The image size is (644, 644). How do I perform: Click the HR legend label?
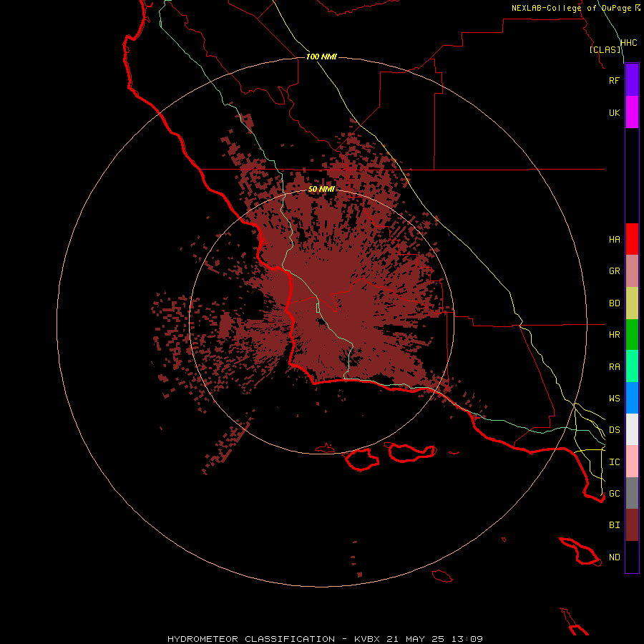coord(615,335)
